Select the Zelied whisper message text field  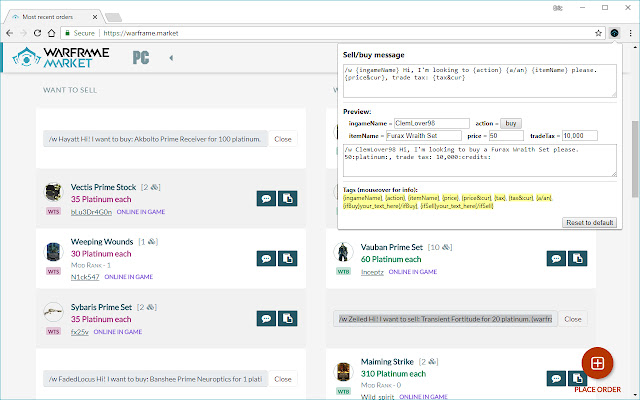[445, 319]
